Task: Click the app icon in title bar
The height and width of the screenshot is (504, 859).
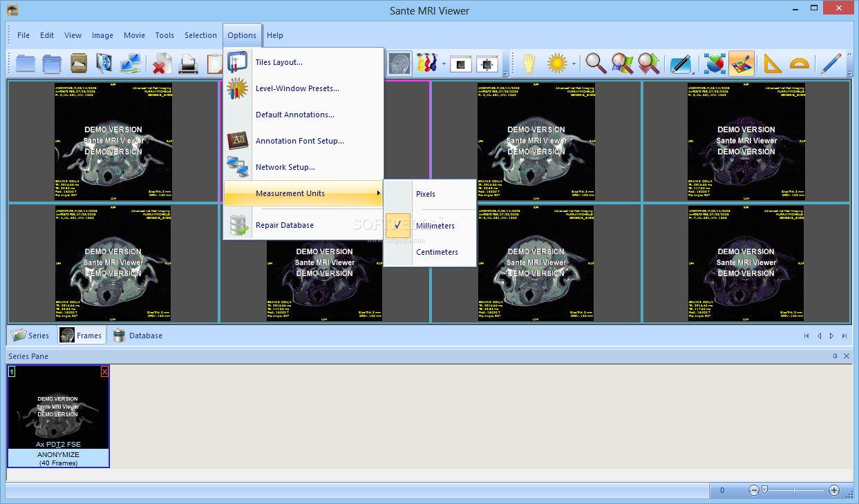Action: [x=12, y=10]
